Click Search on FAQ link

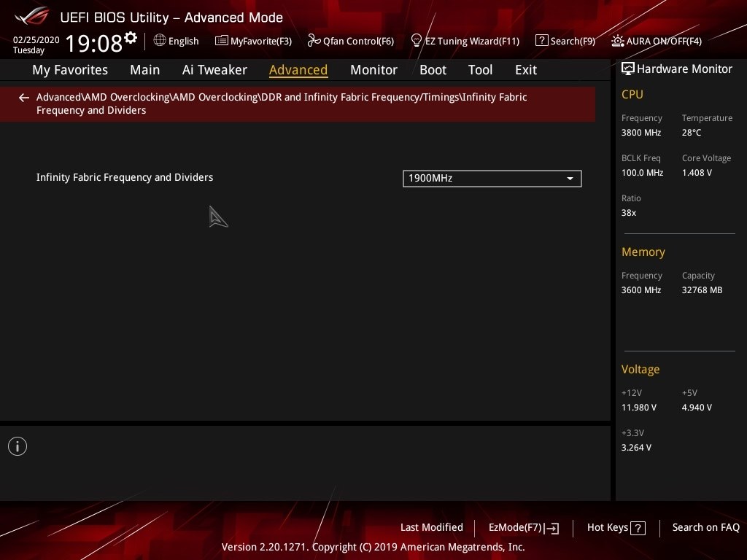point(705,527)
